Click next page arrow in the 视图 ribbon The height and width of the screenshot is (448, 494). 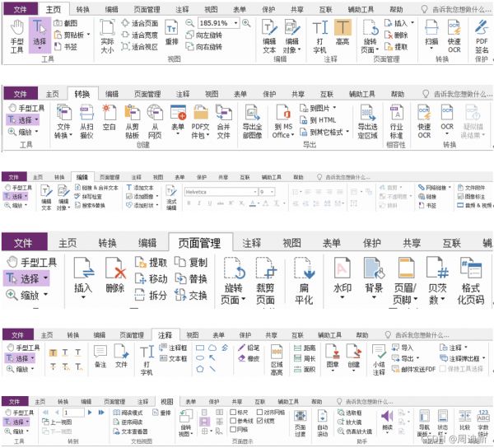coord(90,412)
